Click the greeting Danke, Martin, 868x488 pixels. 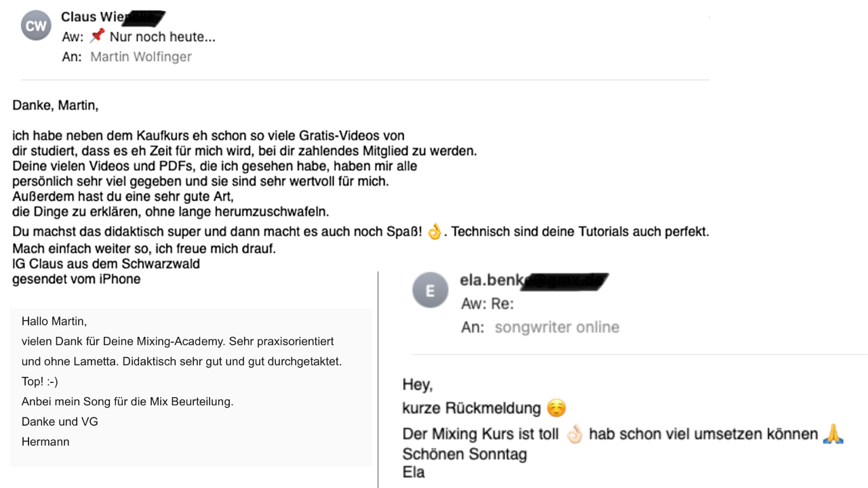[x=56, y=106]
